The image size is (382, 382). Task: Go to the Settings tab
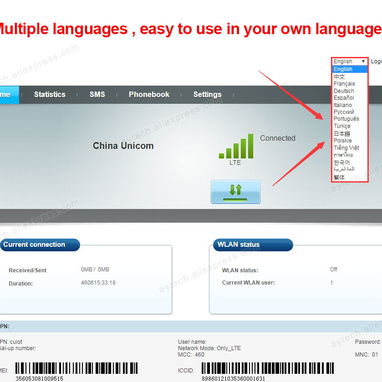[x=207, y=95]
